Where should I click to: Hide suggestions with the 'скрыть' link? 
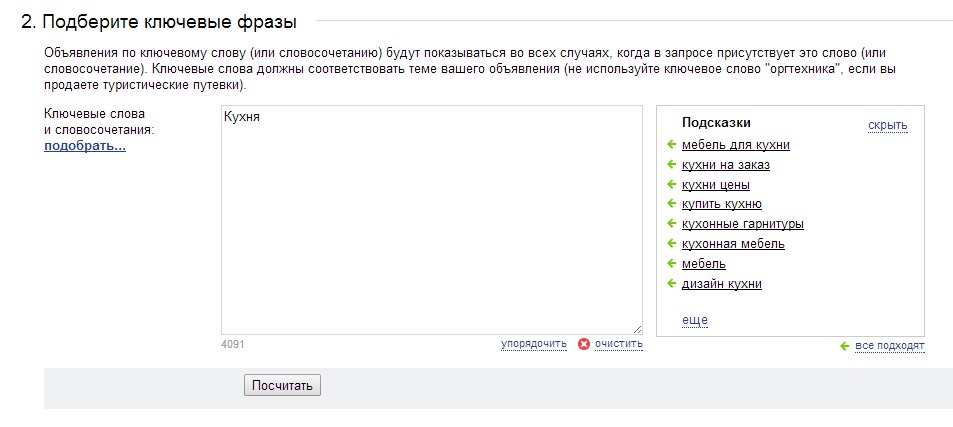click(x=887, y=125)
